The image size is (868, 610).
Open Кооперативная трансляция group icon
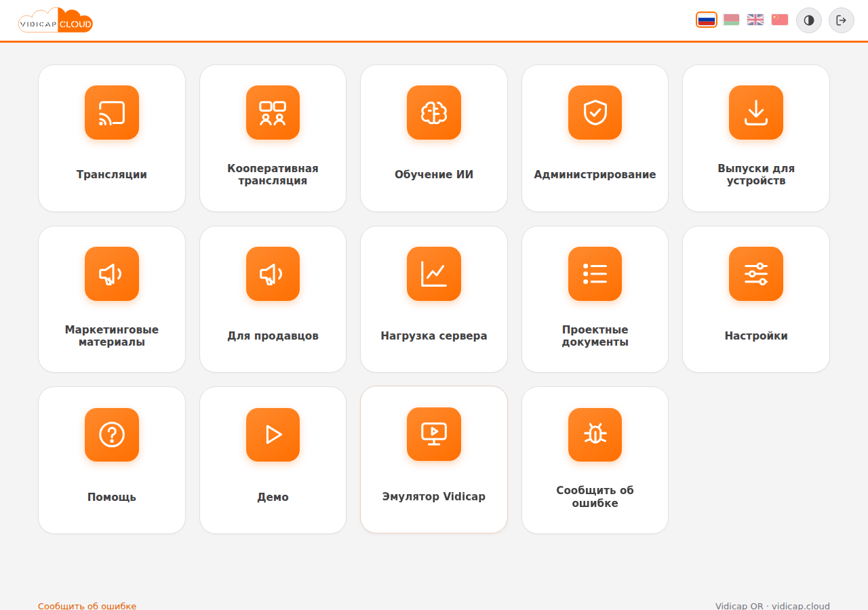click(x=273, y=113)
